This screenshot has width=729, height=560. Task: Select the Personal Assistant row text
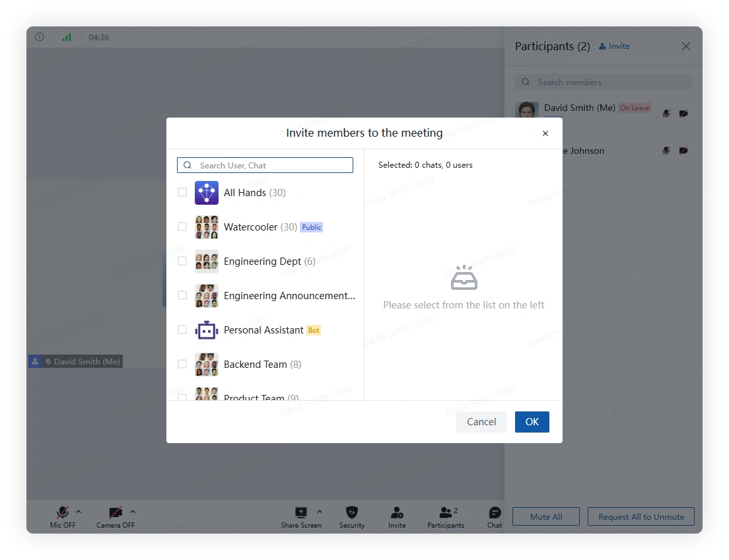263,330
